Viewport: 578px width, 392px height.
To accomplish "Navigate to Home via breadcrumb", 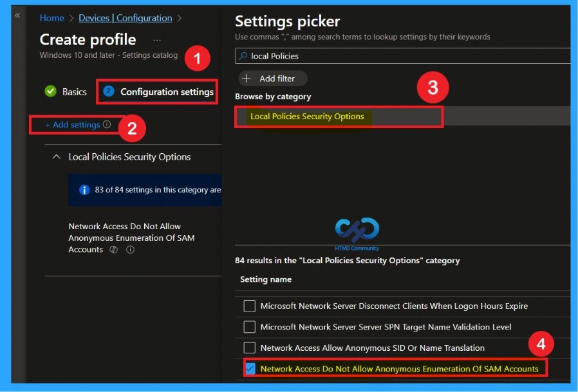I will tap(51, 18).
